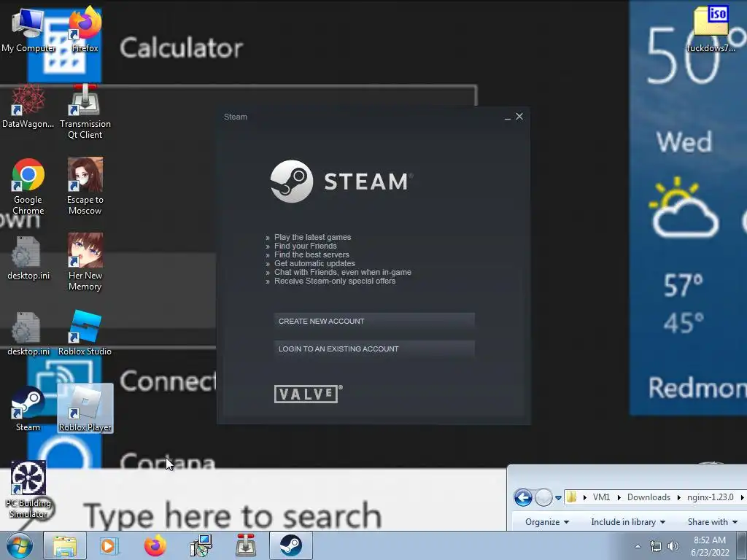This screenshot has width=747, height=560.
Task: Open the Steam desktop shortcut
Action: [x=28, y=410]
